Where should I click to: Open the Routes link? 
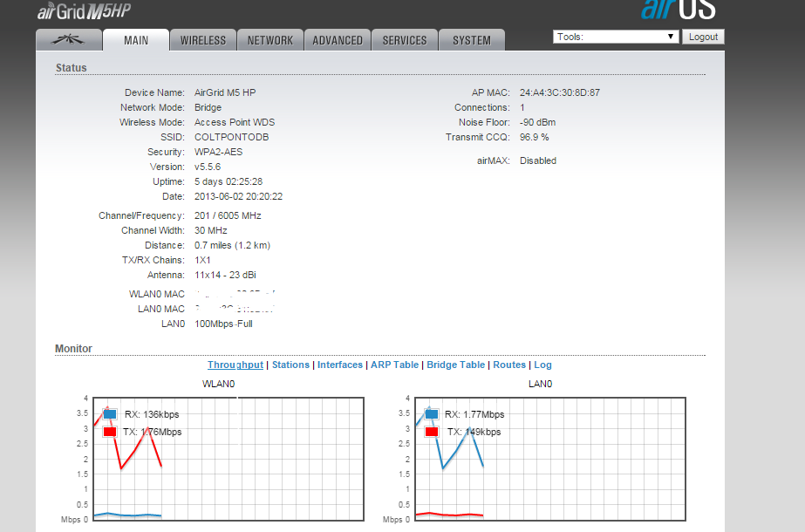click(x=509, y=365)
